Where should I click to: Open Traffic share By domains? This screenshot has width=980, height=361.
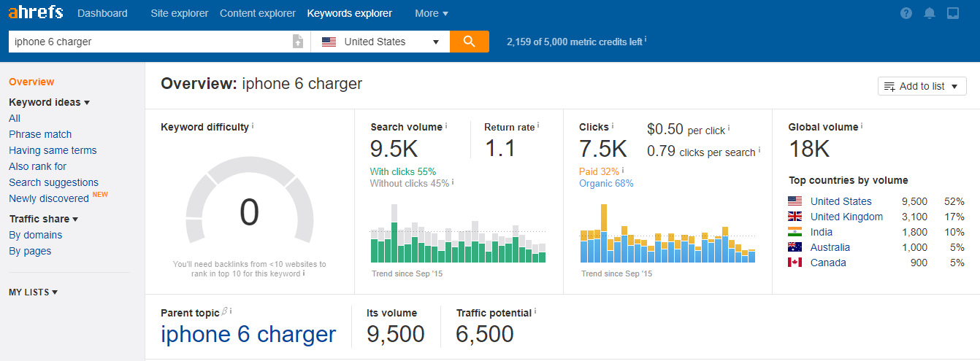click(x=35, y=235)
